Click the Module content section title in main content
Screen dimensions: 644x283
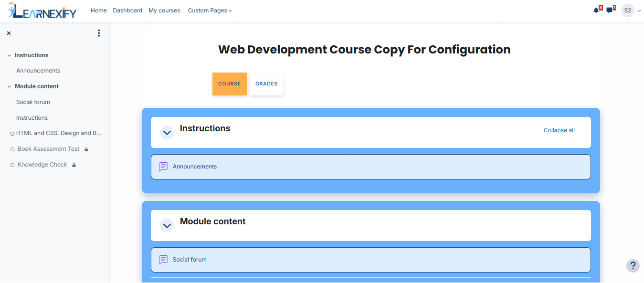click(213, 221)
